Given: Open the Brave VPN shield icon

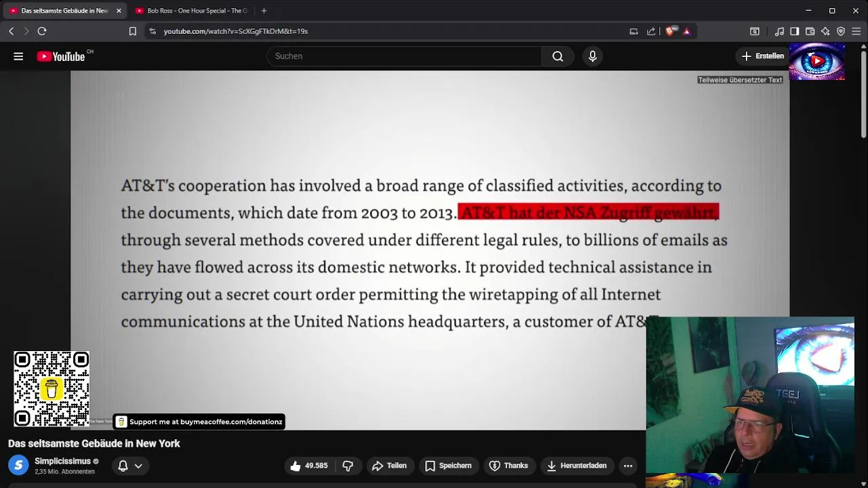Looking at the screenshot, I should [x=841, y=31].
